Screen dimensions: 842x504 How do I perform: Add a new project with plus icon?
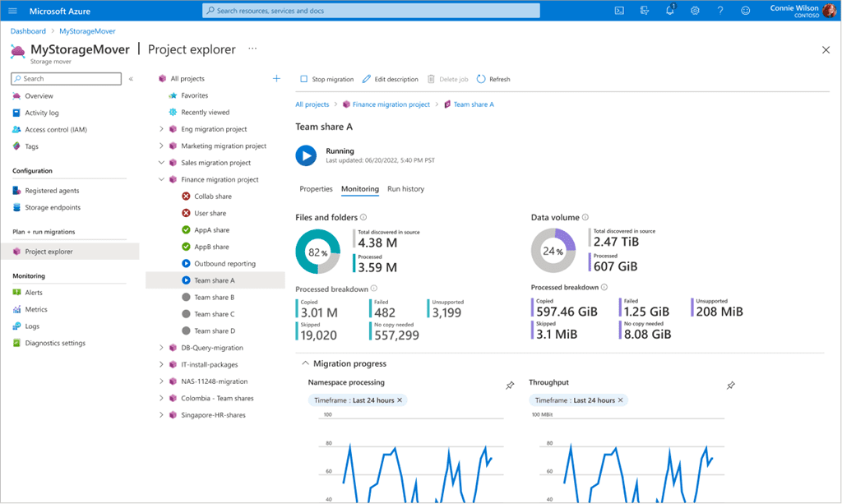pyautogui.click(x=276, y=78)
